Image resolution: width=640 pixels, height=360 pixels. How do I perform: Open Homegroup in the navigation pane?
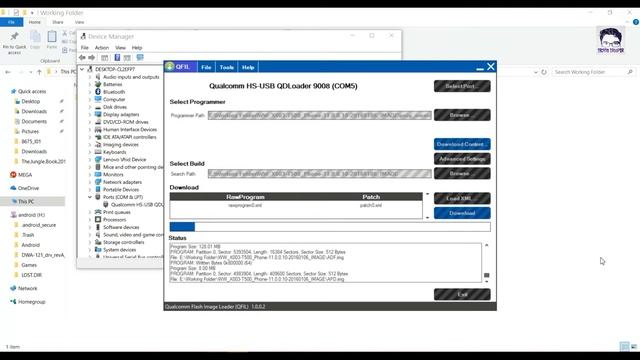click(x=31, y=302)
